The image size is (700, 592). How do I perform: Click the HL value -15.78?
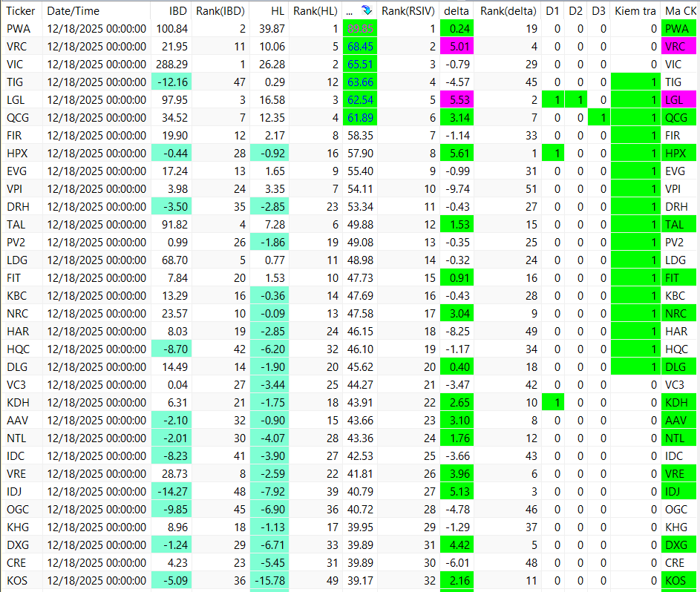269,581
